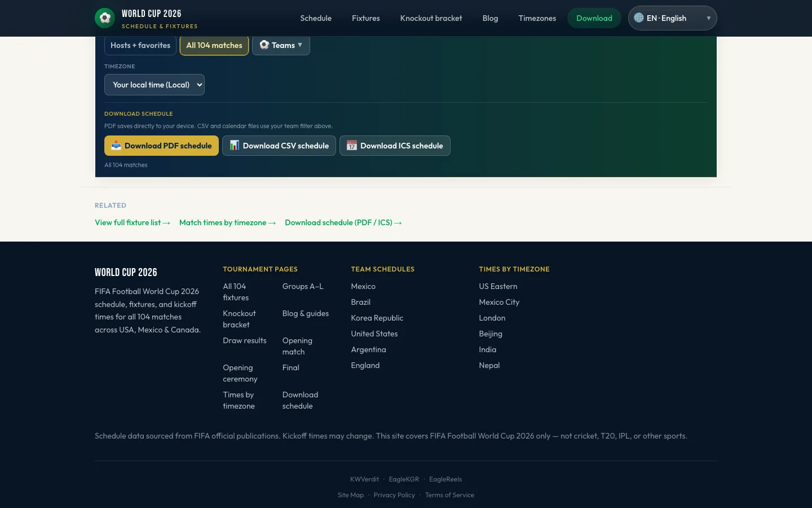This screenshot has width=812, height=508.
Task: Select All 104 matches filter
Action: (x=214, y=45)
